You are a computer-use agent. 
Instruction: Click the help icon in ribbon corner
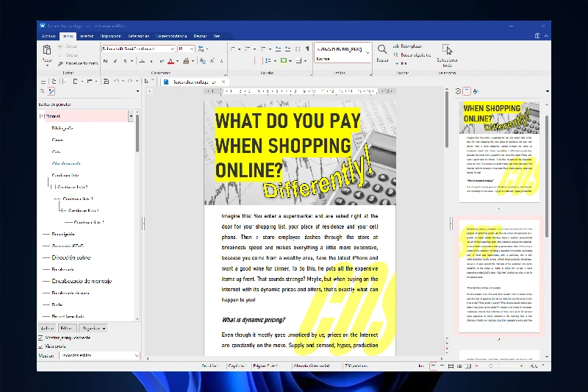pos(537,36)
